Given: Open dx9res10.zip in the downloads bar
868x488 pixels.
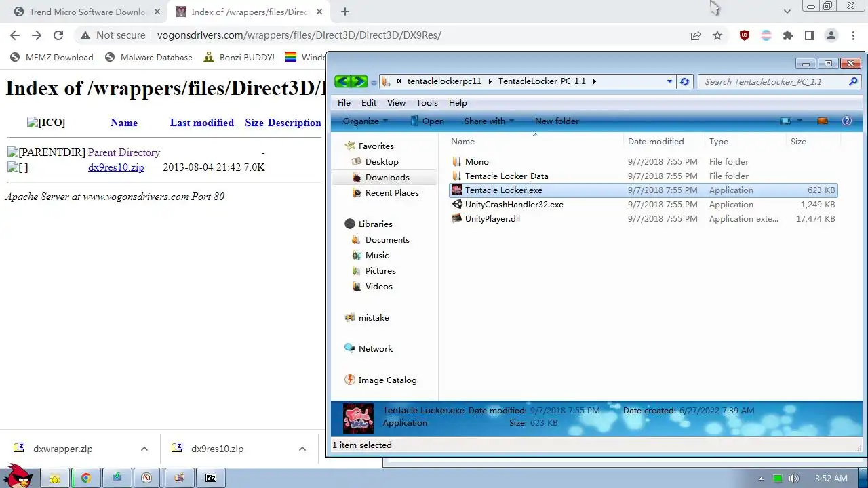Looking at the screenshot, I should 217,449.
